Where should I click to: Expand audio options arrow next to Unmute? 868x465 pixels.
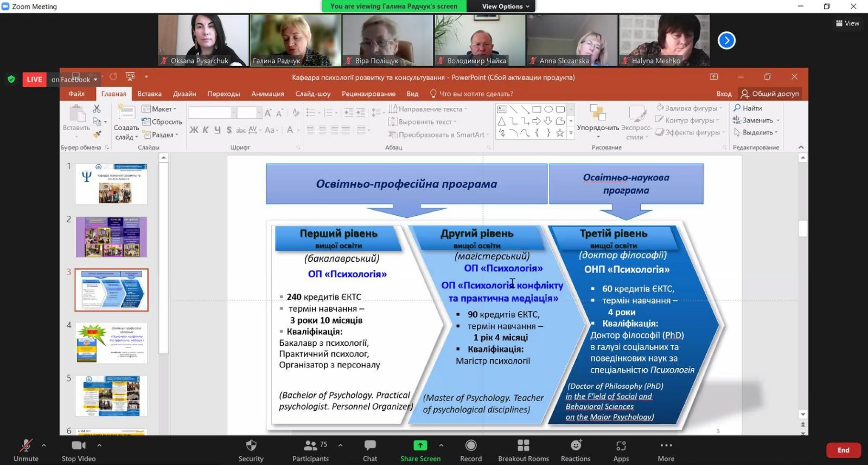(44, 445)
